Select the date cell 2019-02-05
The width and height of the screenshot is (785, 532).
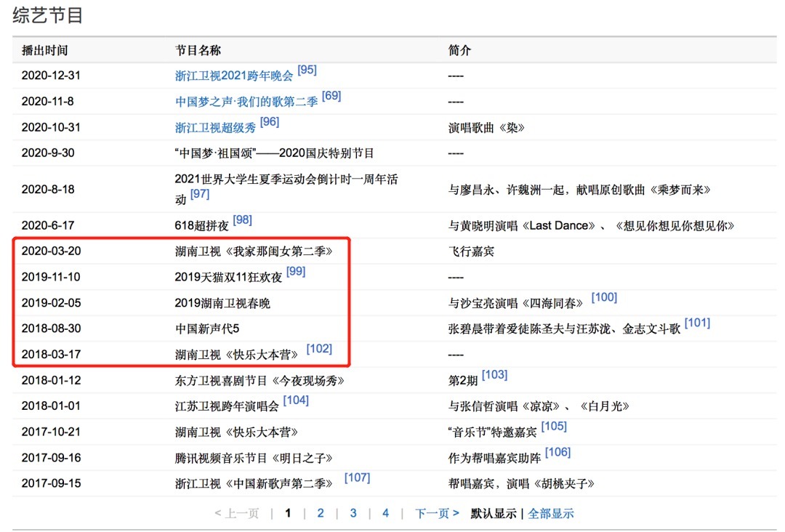coord(51,303)
